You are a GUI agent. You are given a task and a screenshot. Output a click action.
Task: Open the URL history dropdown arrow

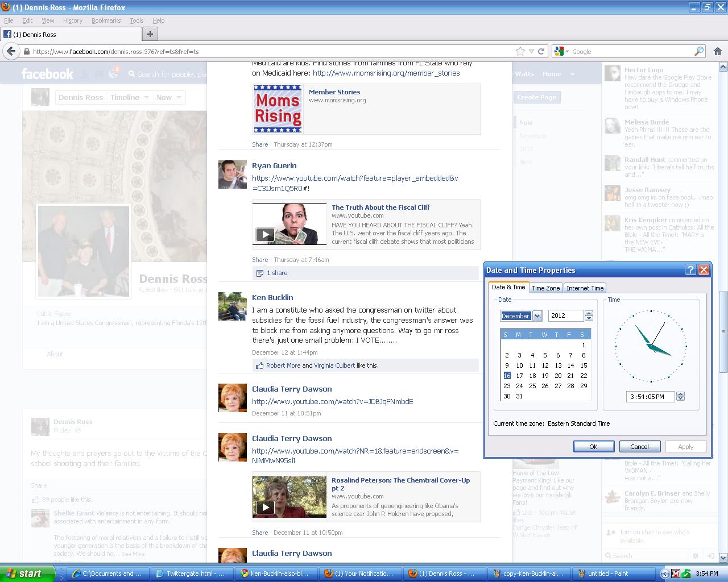click(531, 51)
